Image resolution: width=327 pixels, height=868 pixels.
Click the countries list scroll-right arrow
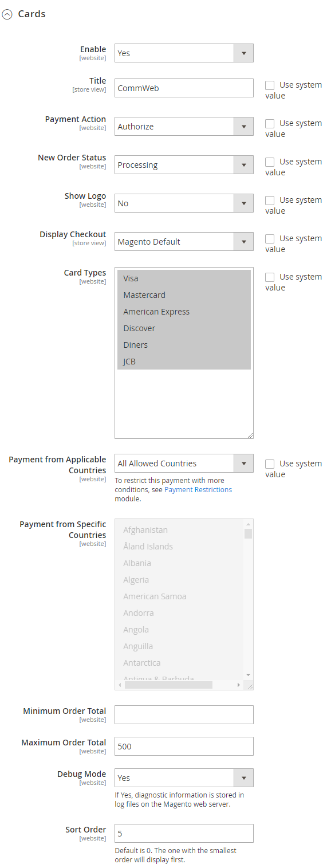(x=239, y=685)
